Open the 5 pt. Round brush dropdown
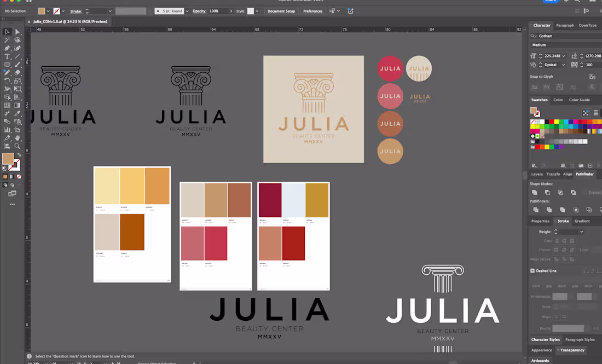 tap(187, 11)
